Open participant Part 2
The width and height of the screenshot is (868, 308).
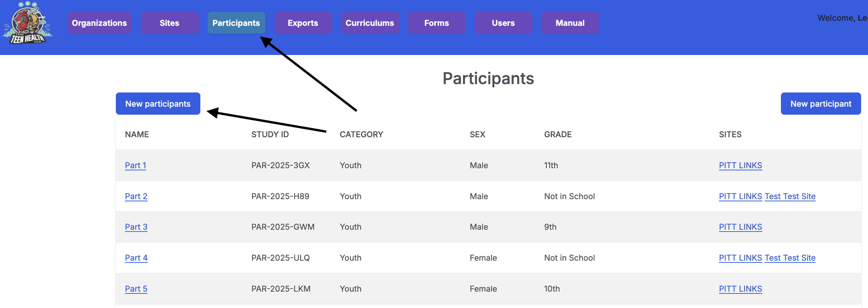[x=136, y=196]
